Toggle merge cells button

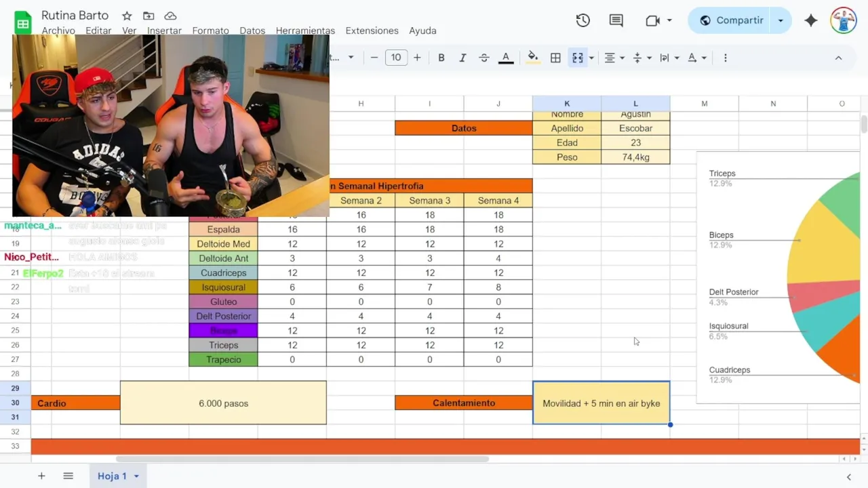pyautogui.click(x=577, y=58)
